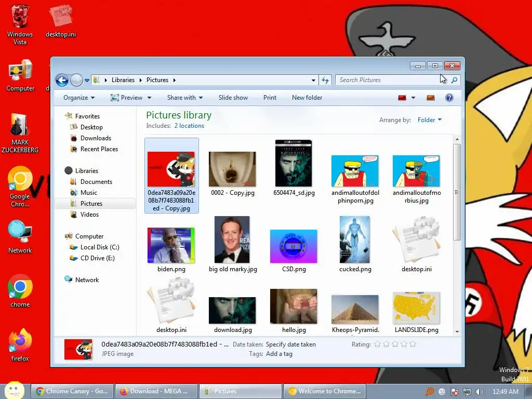
Task: Open Local Disk (C:)
Action: (x=100, y=247)
